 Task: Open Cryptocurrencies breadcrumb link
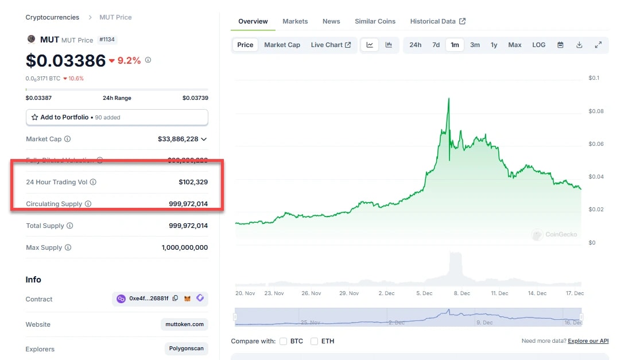tap(52, 17)
